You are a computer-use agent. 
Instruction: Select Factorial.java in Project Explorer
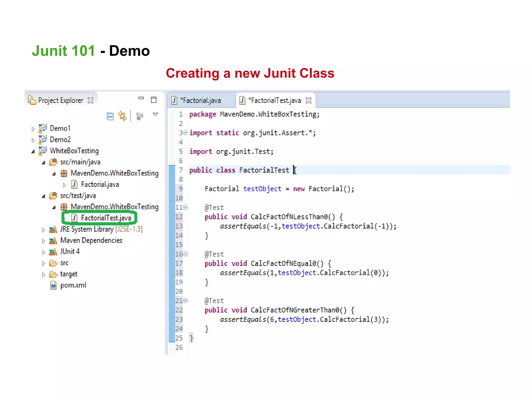click(x=100, y=184)
